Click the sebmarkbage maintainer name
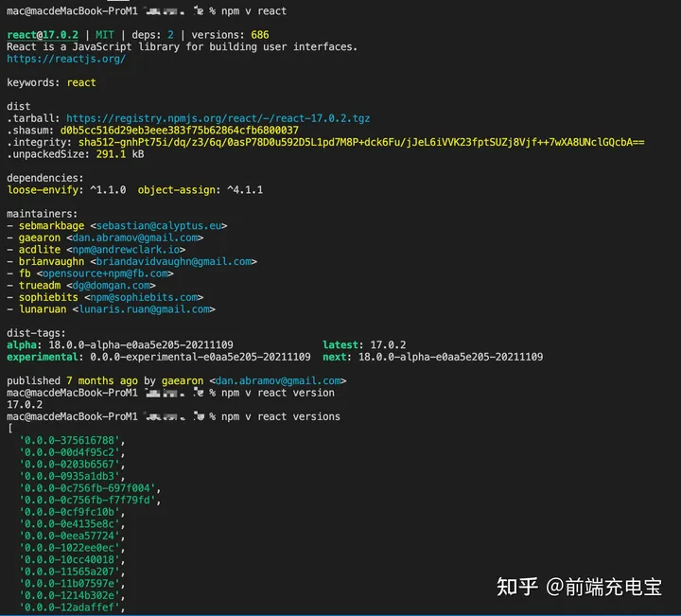Screen dimensions: 681x616 pyautogui.click(x=51, y=226)
